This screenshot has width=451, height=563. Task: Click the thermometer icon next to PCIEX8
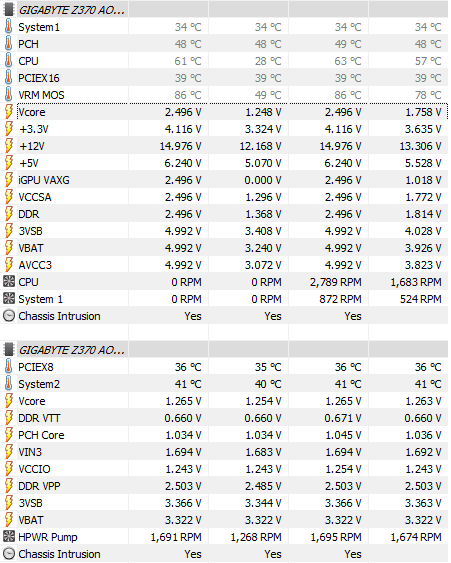coord(9,367)
